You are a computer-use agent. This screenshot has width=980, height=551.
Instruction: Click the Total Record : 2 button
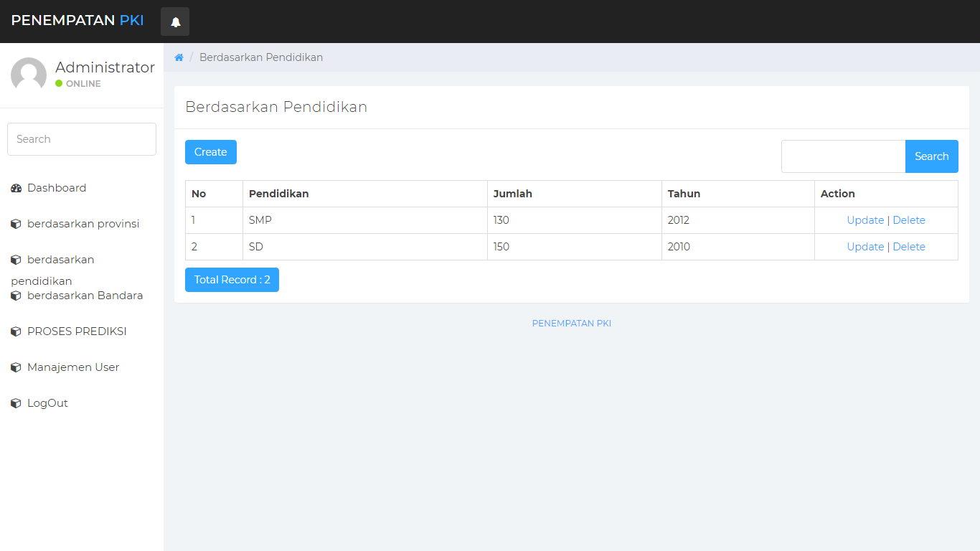(232, 280)
